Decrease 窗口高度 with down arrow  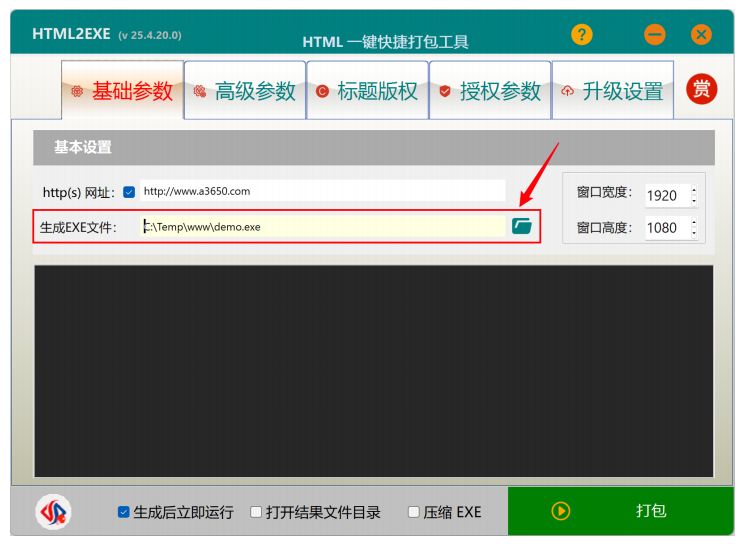(694, 233)
